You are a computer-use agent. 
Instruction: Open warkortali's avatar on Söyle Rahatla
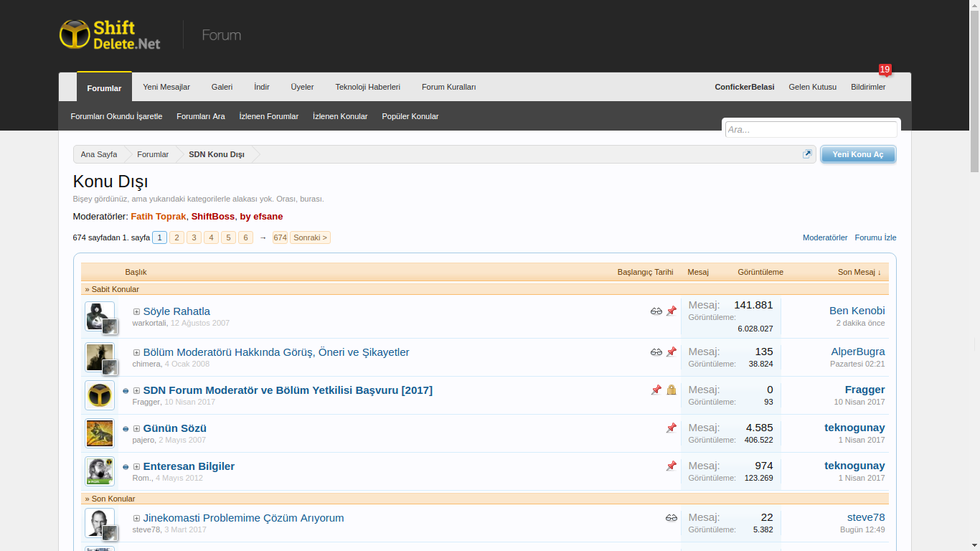point(99,316)
